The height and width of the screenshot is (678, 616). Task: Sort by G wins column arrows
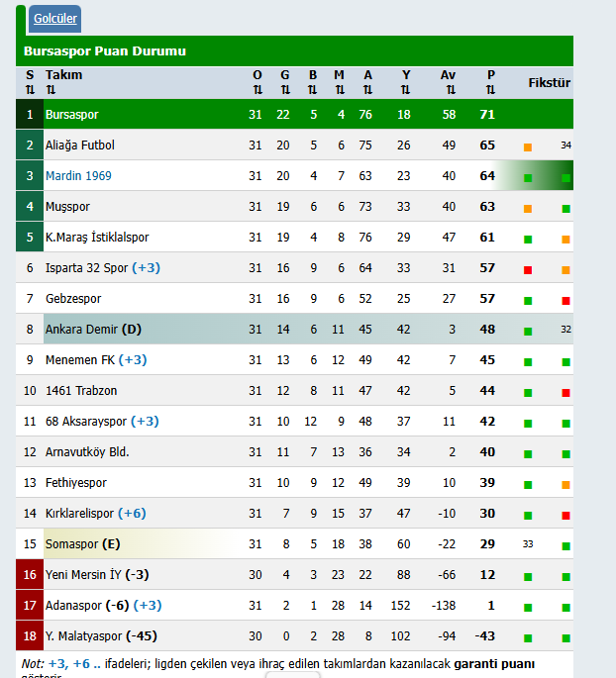pos(285,90)
